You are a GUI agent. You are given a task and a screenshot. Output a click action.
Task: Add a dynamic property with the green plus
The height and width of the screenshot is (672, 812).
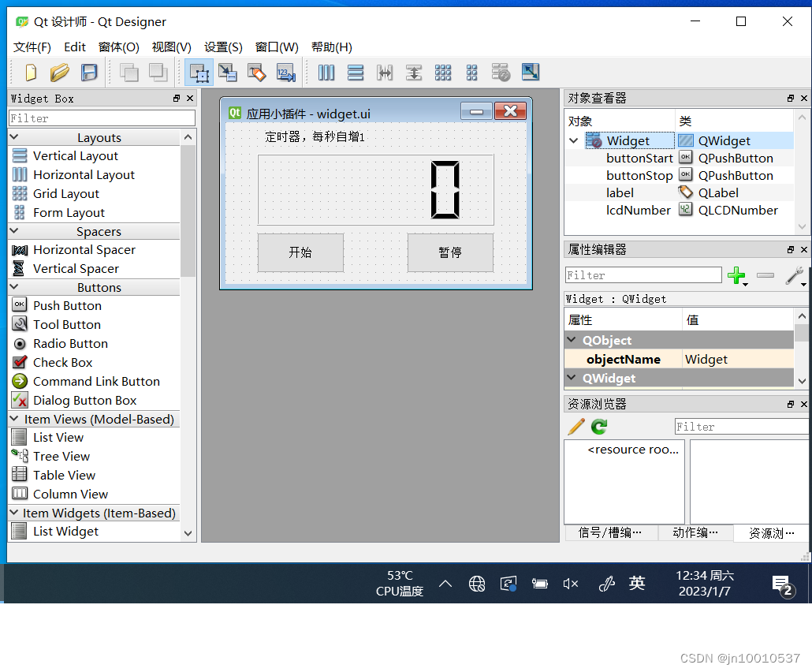point(737,276)
